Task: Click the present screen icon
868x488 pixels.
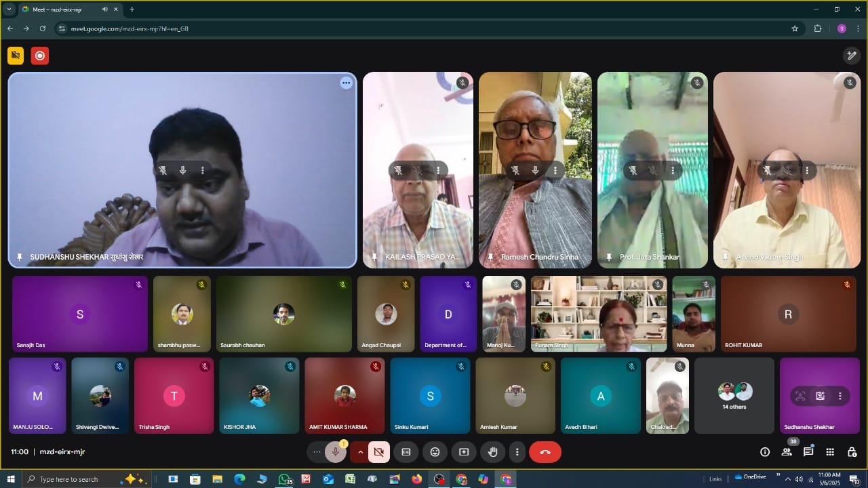Action: 464,452
